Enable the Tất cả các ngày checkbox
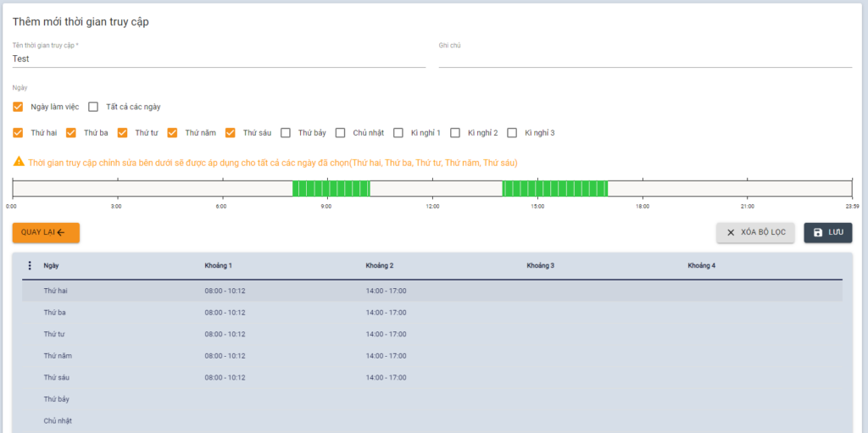The height and width of the screenshot is (433, 868). [93, 107]
